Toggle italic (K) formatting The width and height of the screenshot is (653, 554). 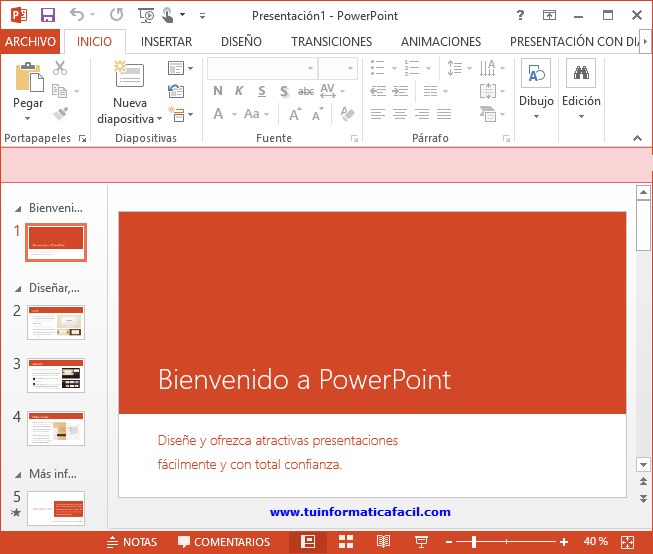pyautogui.click(x=239, y=91)
